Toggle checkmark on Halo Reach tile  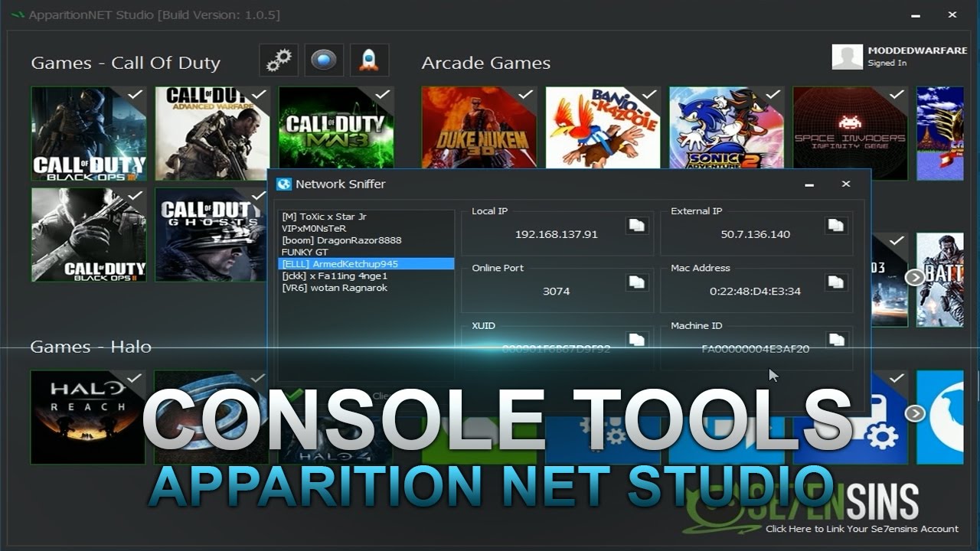point(134,378)
